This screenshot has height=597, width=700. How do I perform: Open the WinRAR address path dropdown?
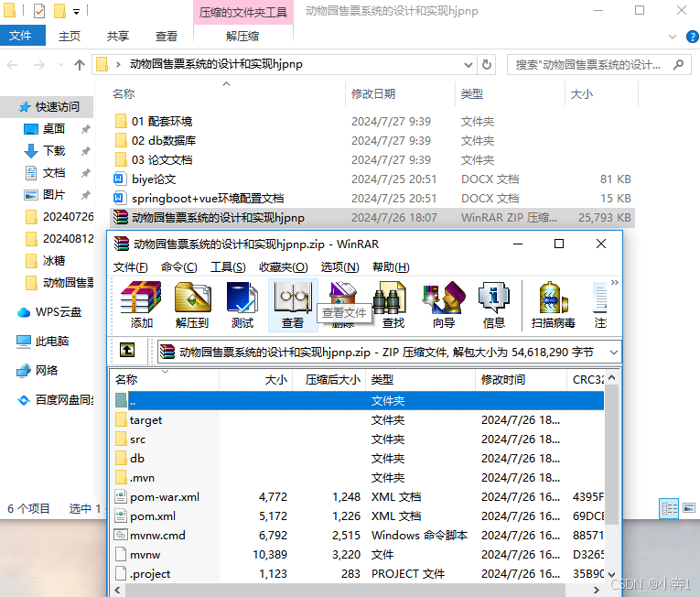coord(614,353)
